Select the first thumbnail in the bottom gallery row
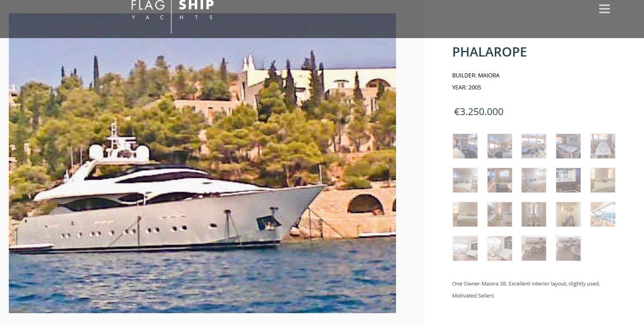 point(465,249)
